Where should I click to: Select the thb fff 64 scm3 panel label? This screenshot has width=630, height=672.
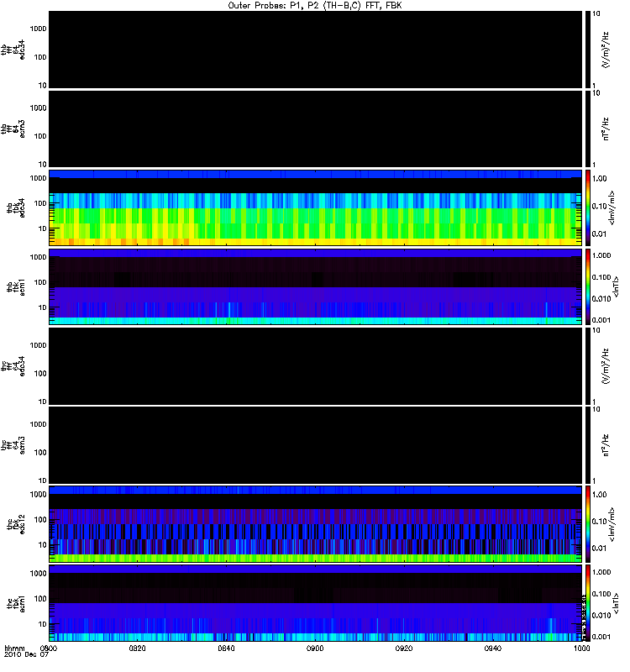13,129
